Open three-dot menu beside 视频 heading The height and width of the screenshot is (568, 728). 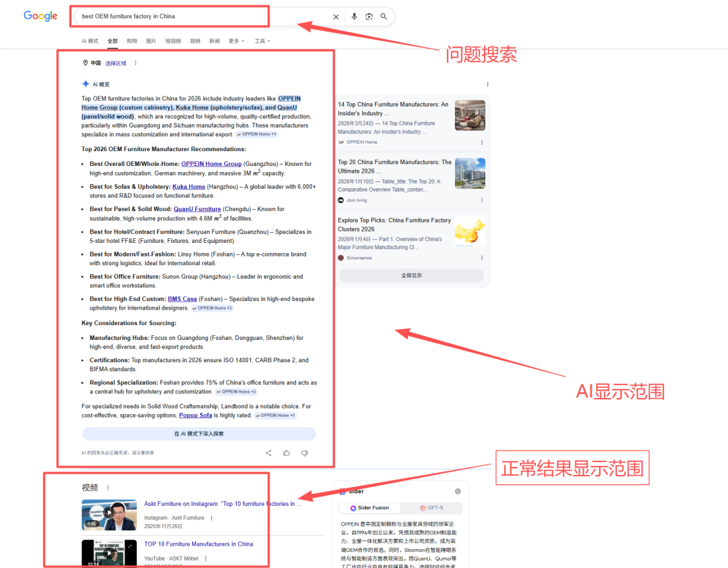[108, 488]
